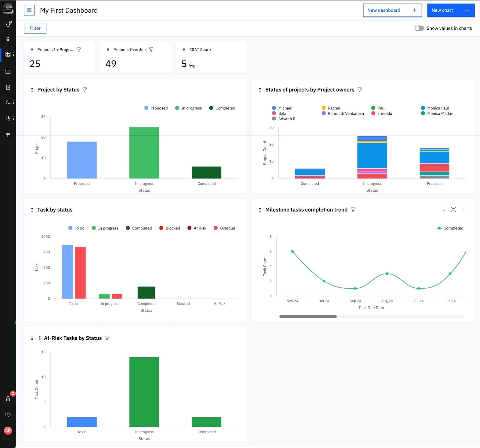Toggle Completed legend in Milestone trend chart
Screen dimensions: 480x448
click(x=450, y=228)
